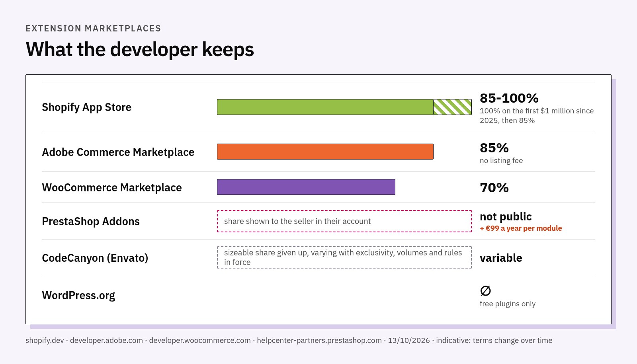Select the 'Adobe Commerce Marketplace' label
The height and width of the screenshot is (364, 637).
point(118,152)
